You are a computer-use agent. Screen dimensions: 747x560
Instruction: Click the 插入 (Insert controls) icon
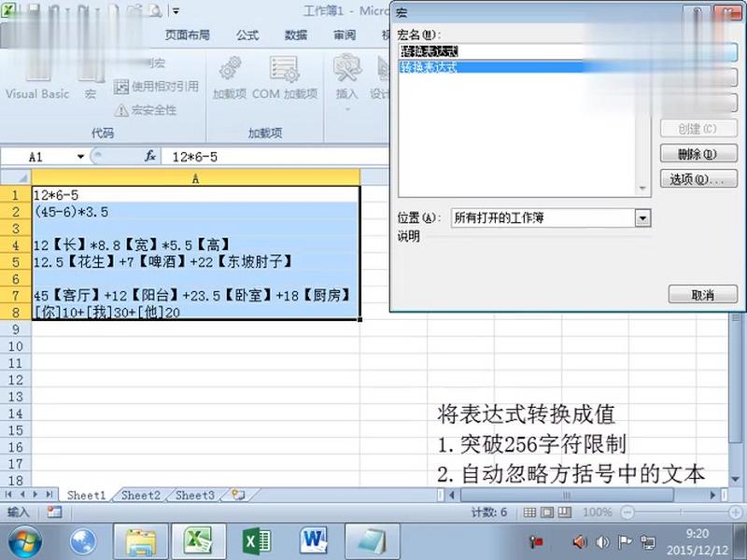coord(346,80)
